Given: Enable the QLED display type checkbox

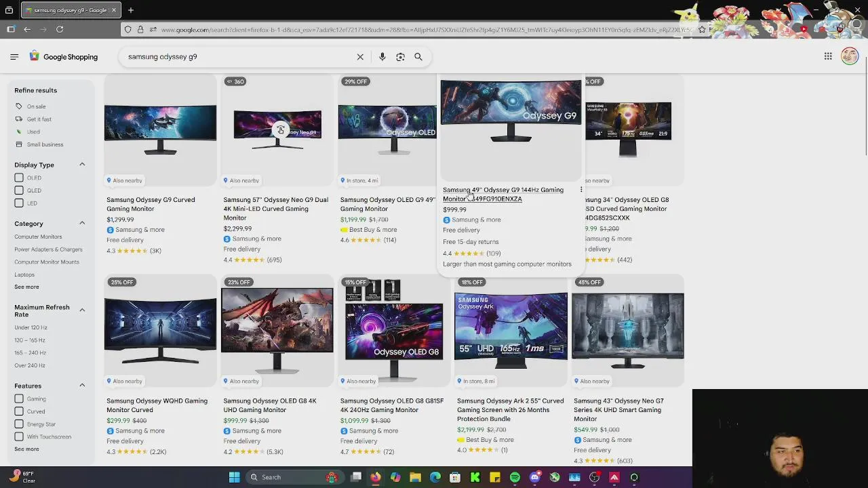Looking at the screenshot, I should pyautogui.click(x=19, y=190).
